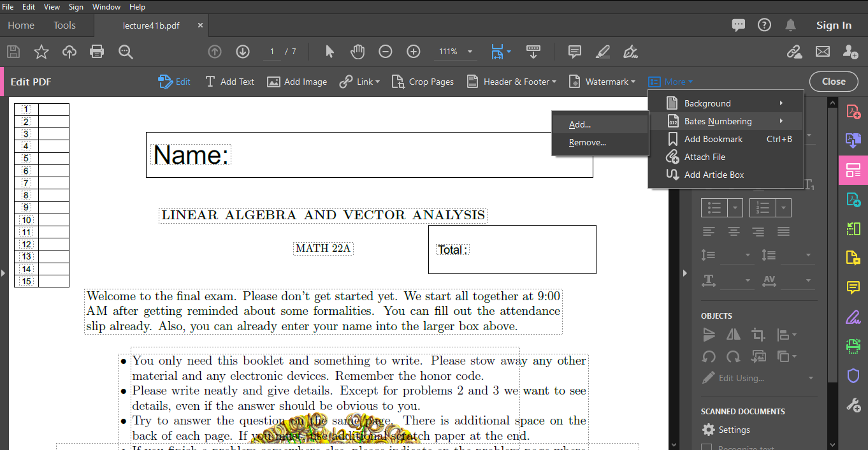Open the Background submenu
Image resolution: width=868 pixels, height=450 pixels.
pos(726,103)
